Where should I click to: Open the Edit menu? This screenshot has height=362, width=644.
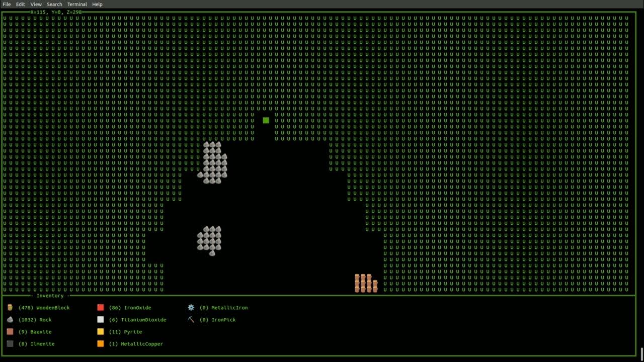coord(20,4)
